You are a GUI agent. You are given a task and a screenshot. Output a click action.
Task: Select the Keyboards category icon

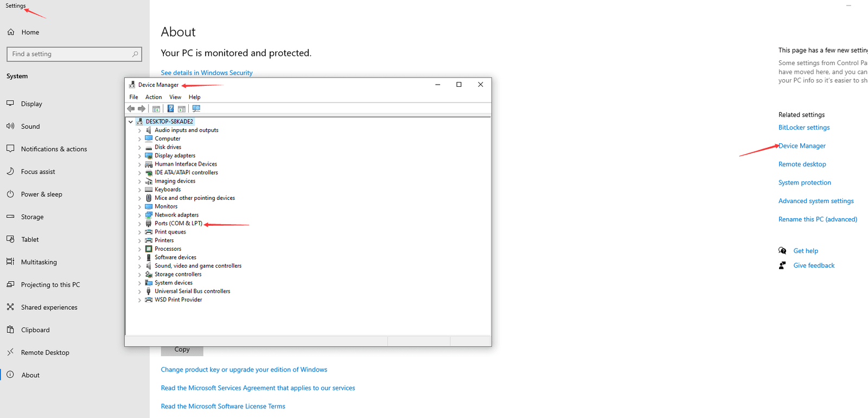tap(149, 189)
